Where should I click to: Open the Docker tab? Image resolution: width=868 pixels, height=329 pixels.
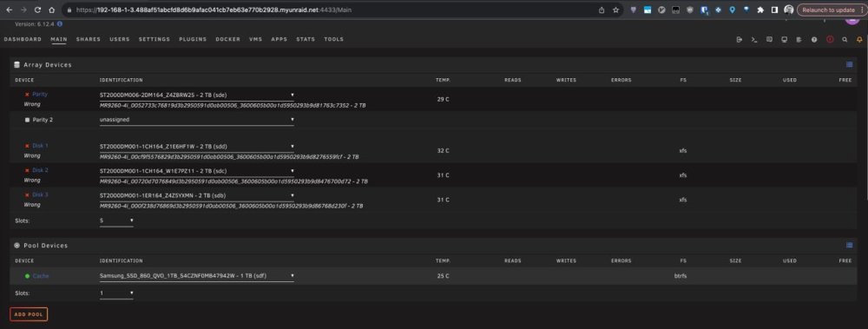228,39
